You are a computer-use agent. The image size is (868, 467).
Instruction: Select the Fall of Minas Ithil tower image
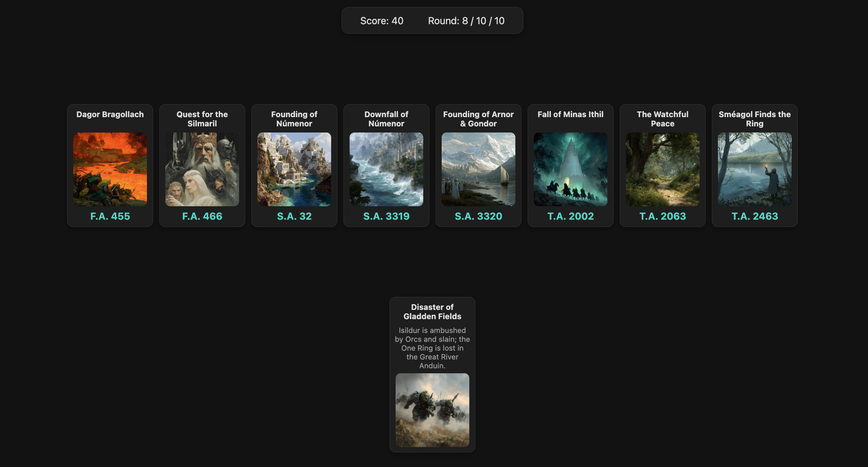point(571,169)
